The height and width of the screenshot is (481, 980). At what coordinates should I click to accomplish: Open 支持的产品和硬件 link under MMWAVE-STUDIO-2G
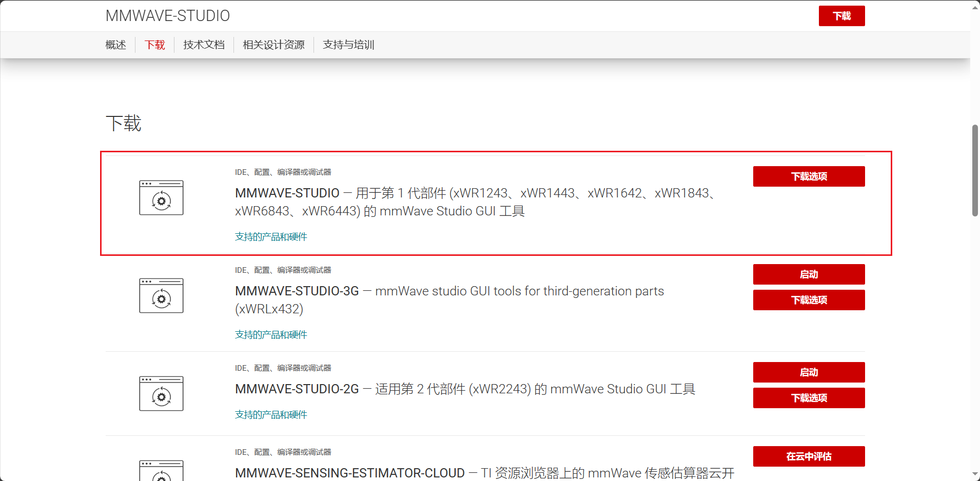(x=271, y=414)
